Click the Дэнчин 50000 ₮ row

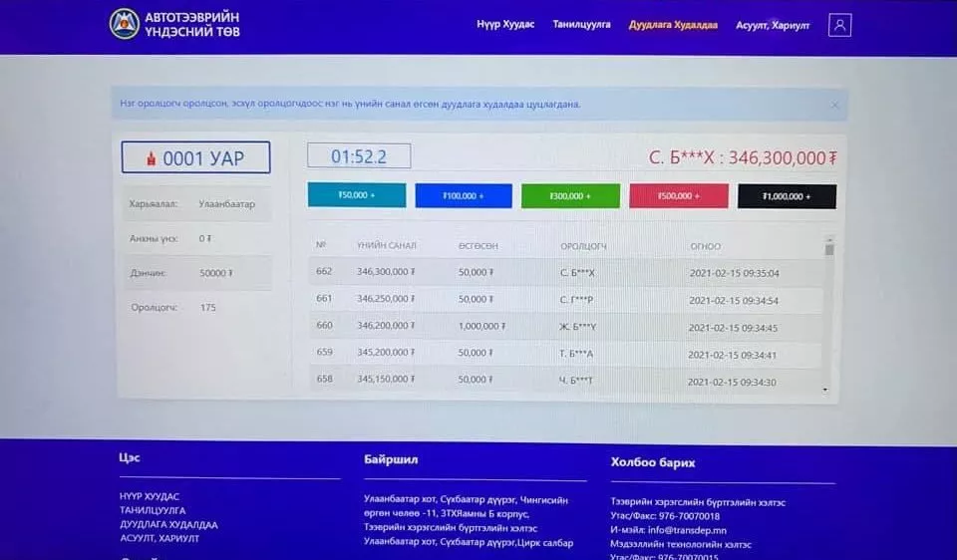click(x=196, y=273)
